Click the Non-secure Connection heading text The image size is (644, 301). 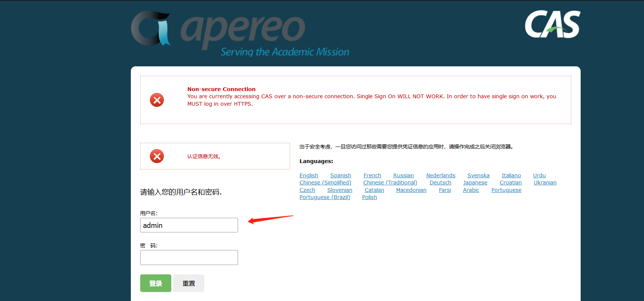222,89
